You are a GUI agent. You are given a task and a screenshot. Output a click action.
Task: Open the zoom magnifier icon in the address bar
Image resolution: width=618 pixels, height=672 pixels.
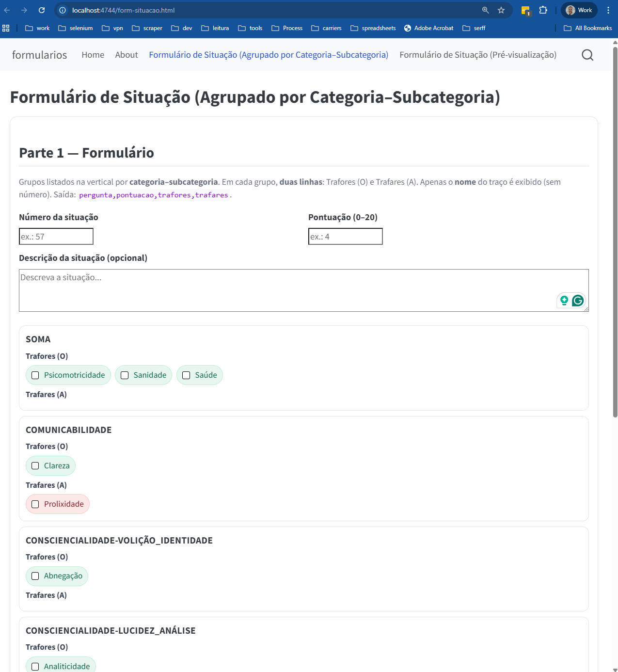coord(485,10)
